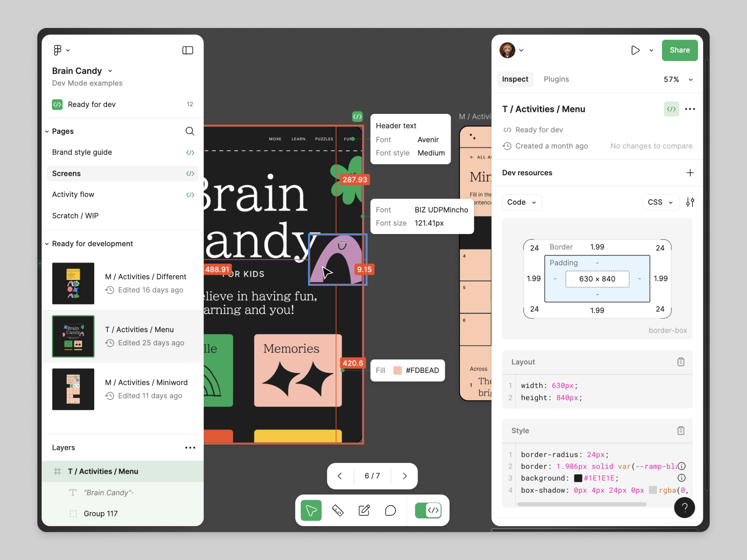
Task: Select the inspect panel copy icon for Layout
Action: 681,361
